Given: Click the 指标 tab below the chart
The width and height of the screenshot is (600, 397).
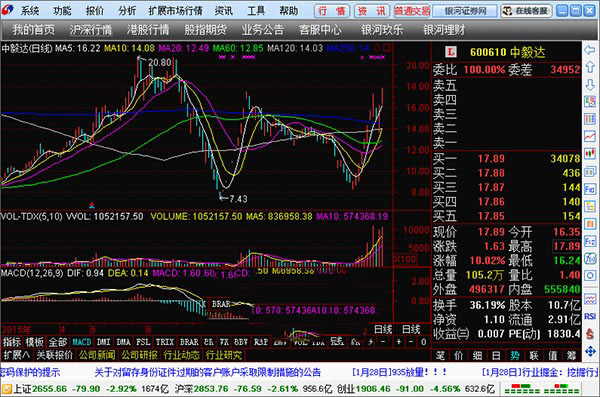Looking at the screenshot, I should pyautogui.click(x=12, y=342).
